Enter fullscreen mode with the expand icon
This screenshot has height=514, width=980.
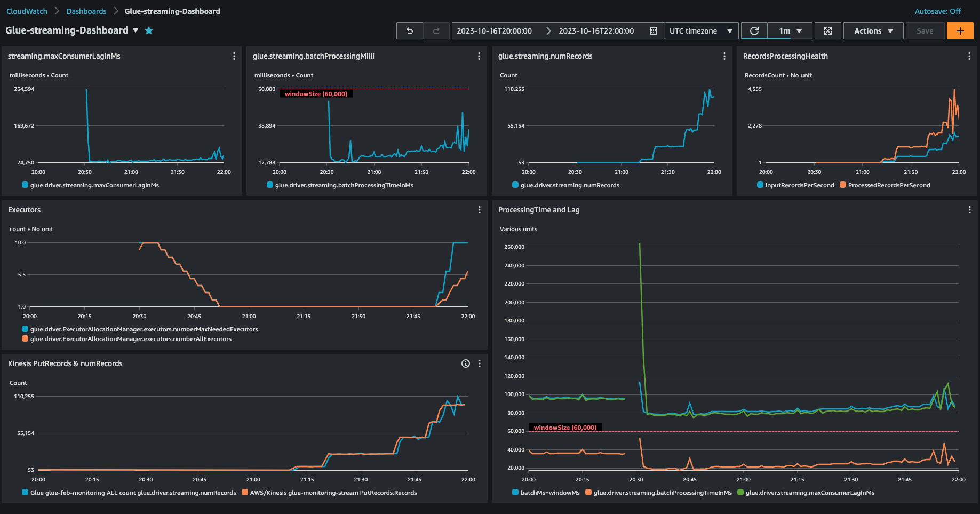click(828, 31)
